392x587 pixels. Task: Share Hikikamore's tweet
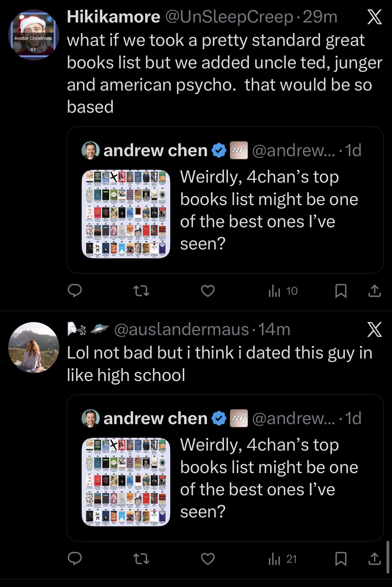[x=374, y=291]
